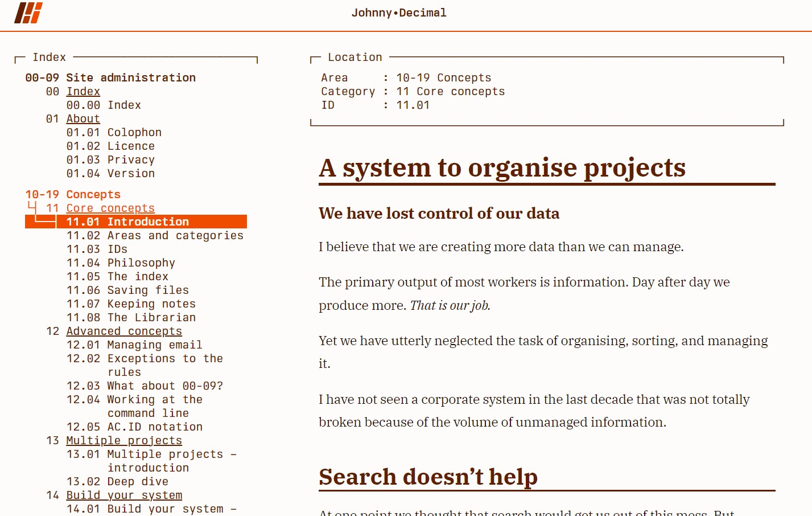Select 00.00 Index in the tree
The height and width of the screenshot is (516, 812).
104,105
